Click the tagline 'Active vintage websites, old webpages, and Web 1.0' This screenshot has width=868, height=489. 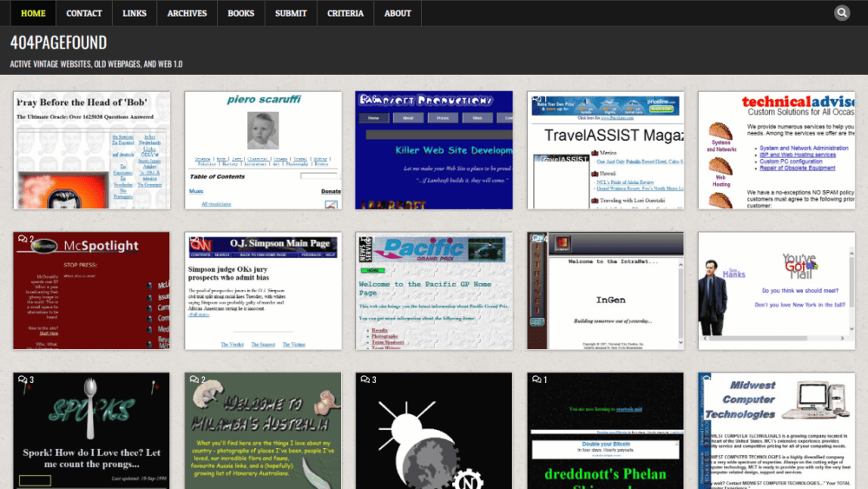point(96,64)
